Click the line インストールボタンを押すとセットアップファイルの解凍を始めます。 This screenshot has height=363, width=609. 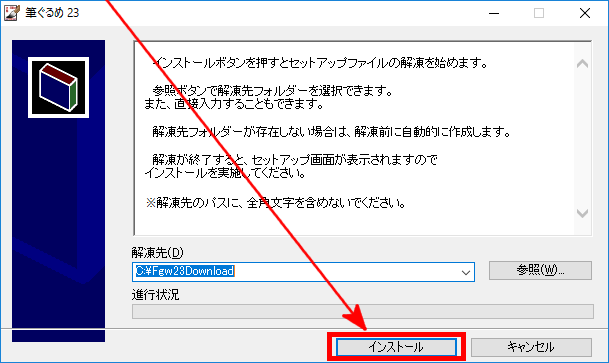click(320, 63)
